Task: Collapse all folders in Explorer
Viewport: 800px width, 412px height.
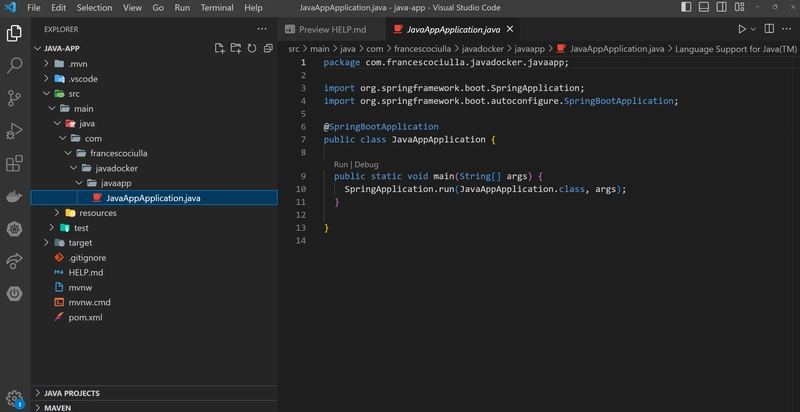Action: coord(268,48)
